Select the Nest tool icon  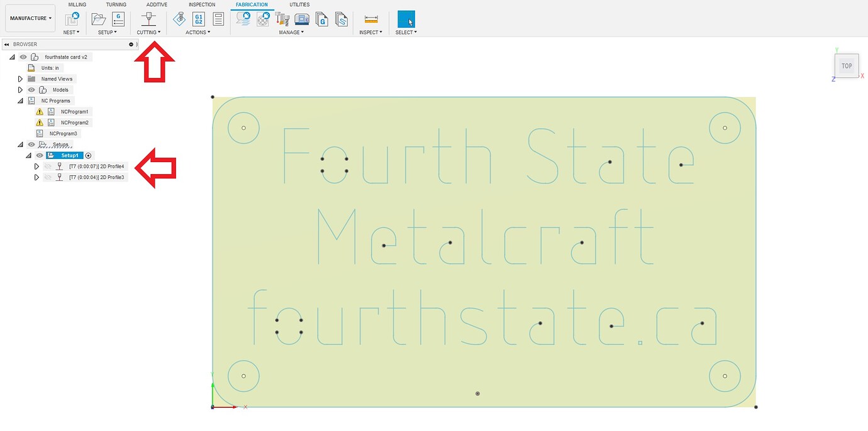(x=71, y=19)
